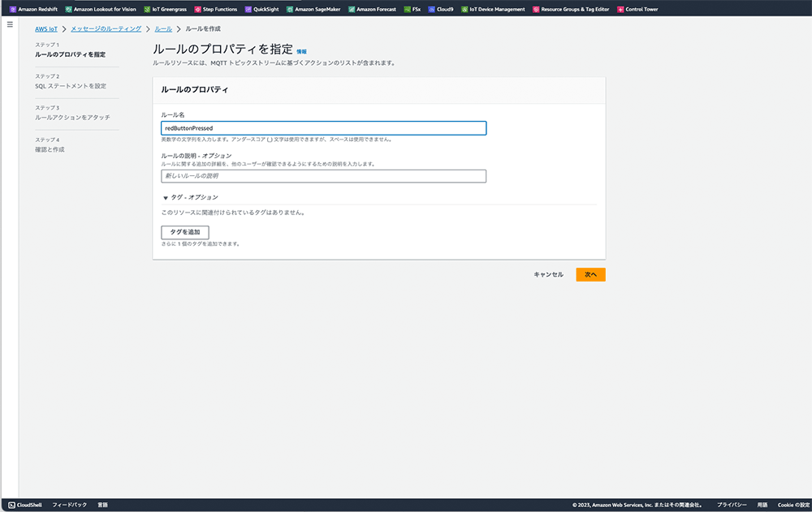Open the 情報 info link
Screen dimensions: 812x512
click(x=301, y=52)
